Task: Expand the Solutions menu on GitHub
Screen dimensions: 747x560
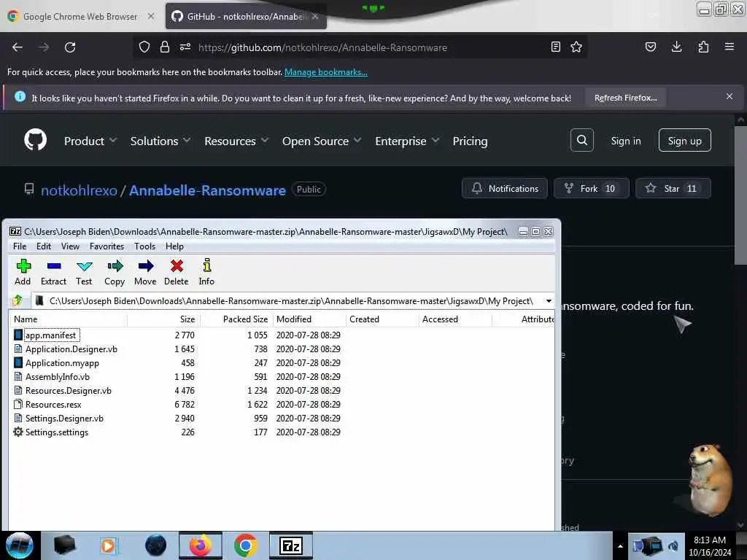Action: (x=160, y=141)
